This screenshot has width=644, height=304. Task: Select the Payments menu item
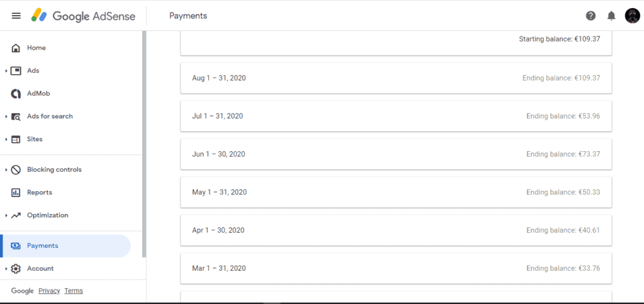tap(65, 245)
